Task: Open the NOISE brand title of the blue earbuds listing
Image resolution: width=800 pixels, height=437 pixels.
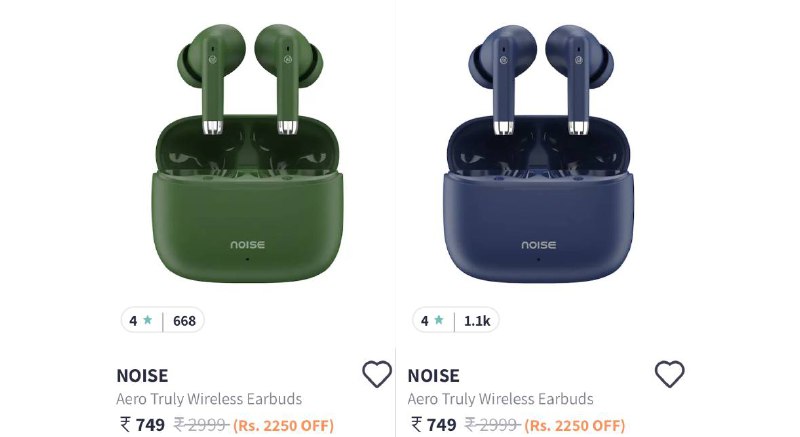Action: pyautogui.click(x=434, y=376)
